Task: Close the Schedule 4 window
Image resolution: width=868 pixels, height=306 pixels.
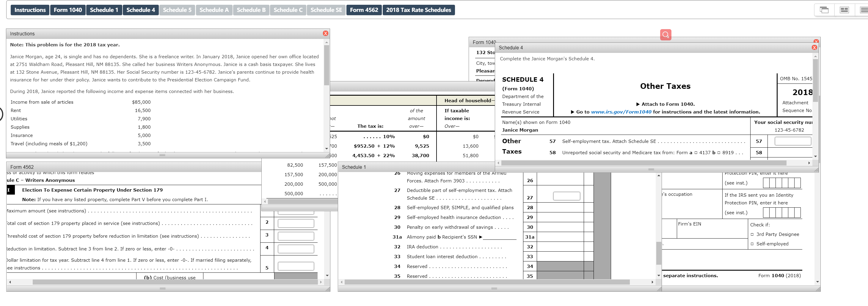Action: [814, 48]
